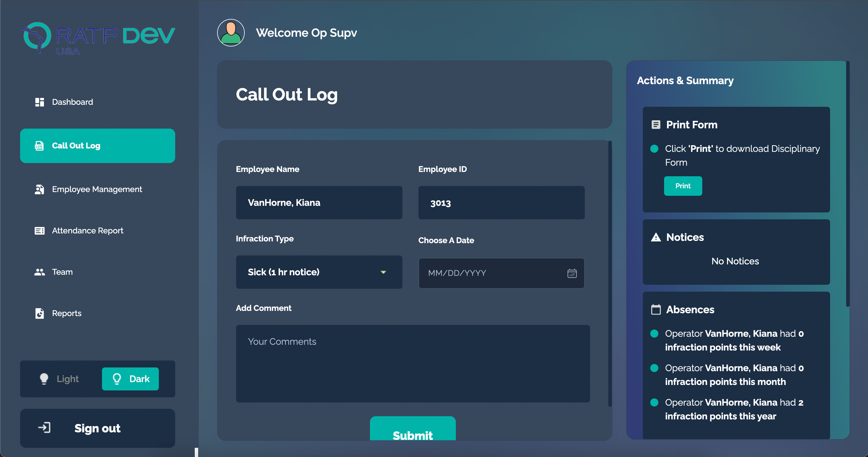Click the Call Out Log page heading

287,95
